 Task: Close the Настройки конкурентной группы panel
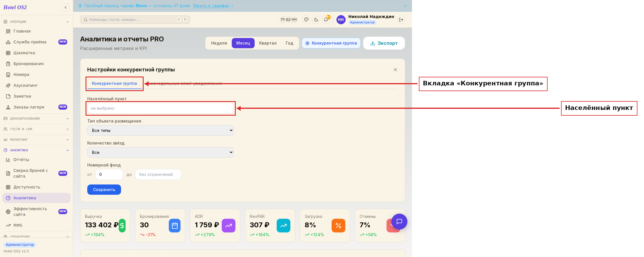395,70
